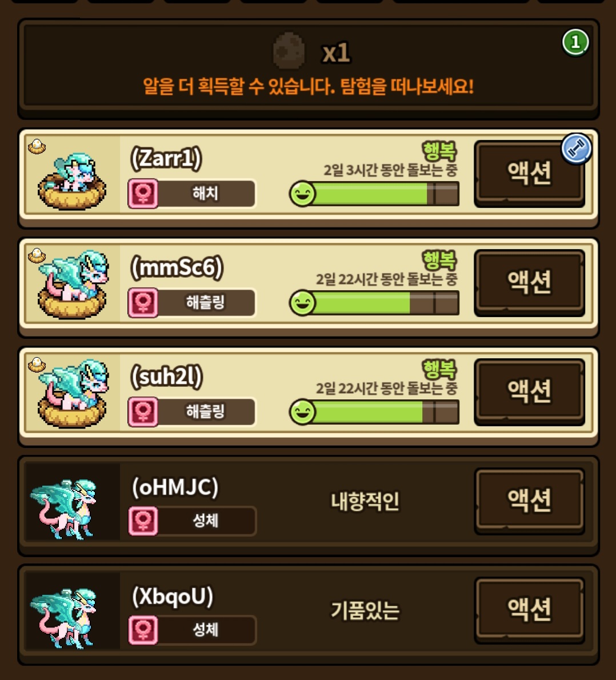Tap the green notification badge showing 1
The height and width of the screenshot is (680, 616).
(575, 42)
